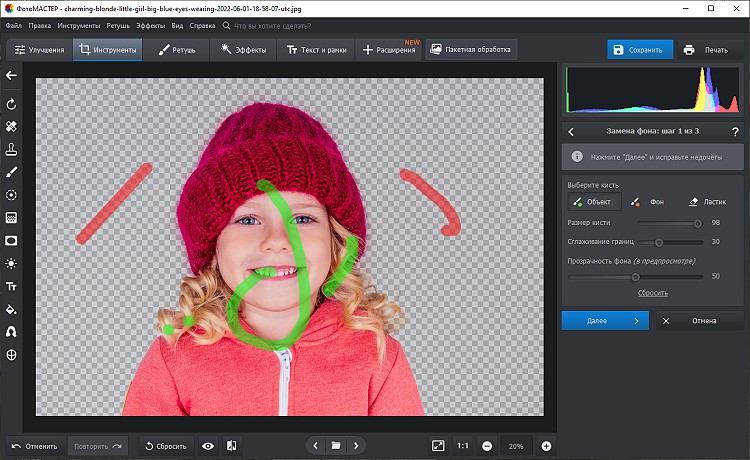The image size is (750, 460).
Task: Go back with the step panel chevron
Action: (570, 131)
